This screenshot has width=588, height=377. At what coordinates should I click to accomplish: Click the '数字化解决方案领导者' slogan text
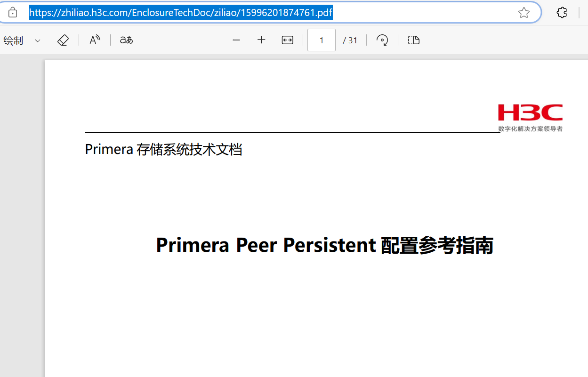coord(530,128)
